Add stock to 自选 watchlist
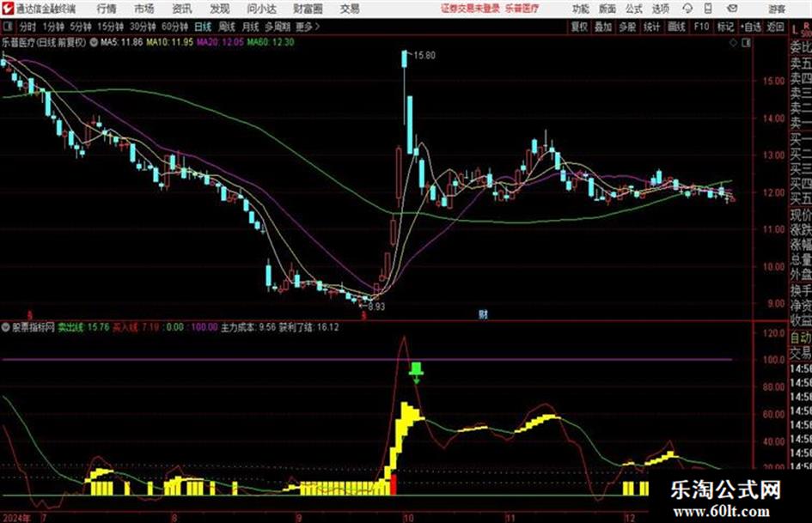This screenshot has height=523, width=812. pyautogui.click(x=751, y=27)
